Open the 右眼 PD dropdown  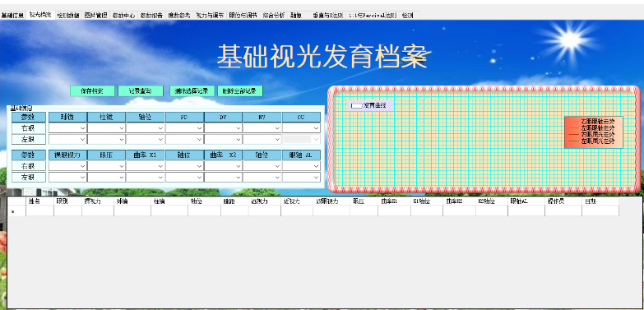(199, 128)
